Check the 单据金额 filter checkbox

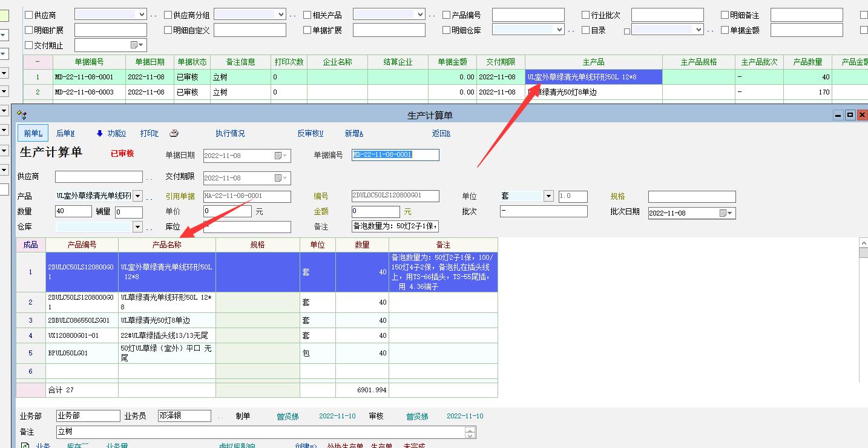[x=725, y=30]
